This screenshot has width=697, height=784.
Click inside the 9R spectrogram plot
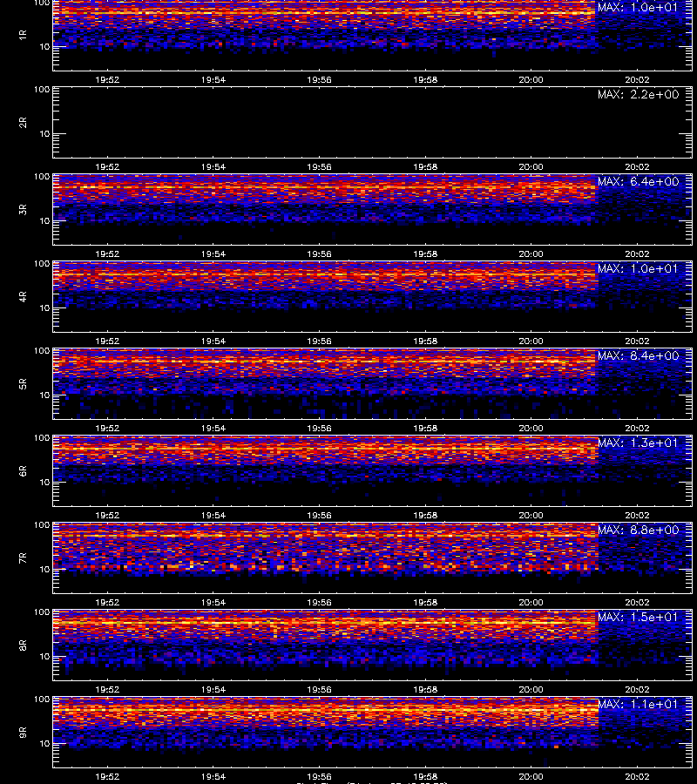373,733
